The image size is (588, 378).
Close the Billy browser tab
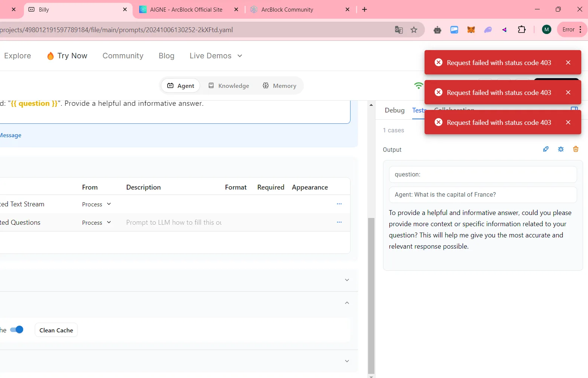tap(125, 9)
